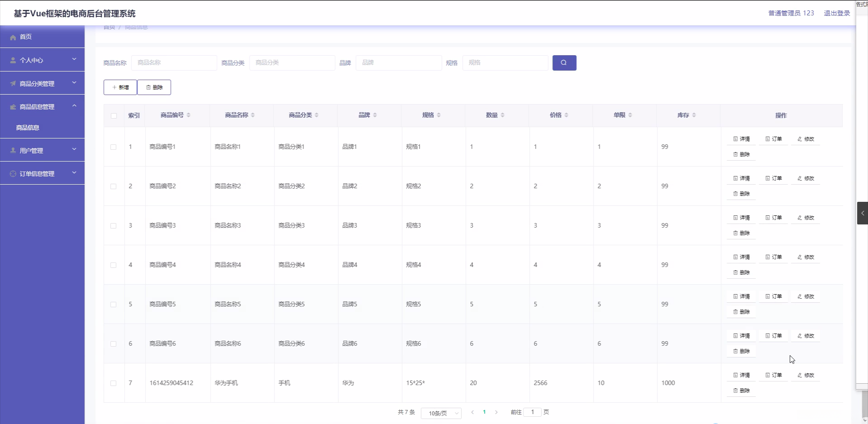Image resolution: width=868 pixels, height=424 pixels.
Task: Click 修改 edit button in row 3
Action: (806, 218)
